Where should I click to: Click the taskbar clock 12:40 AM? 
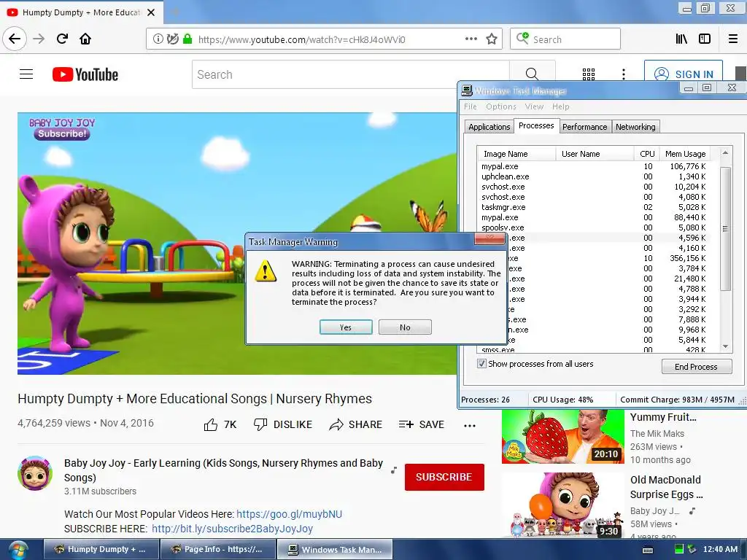tap(720, 549)
